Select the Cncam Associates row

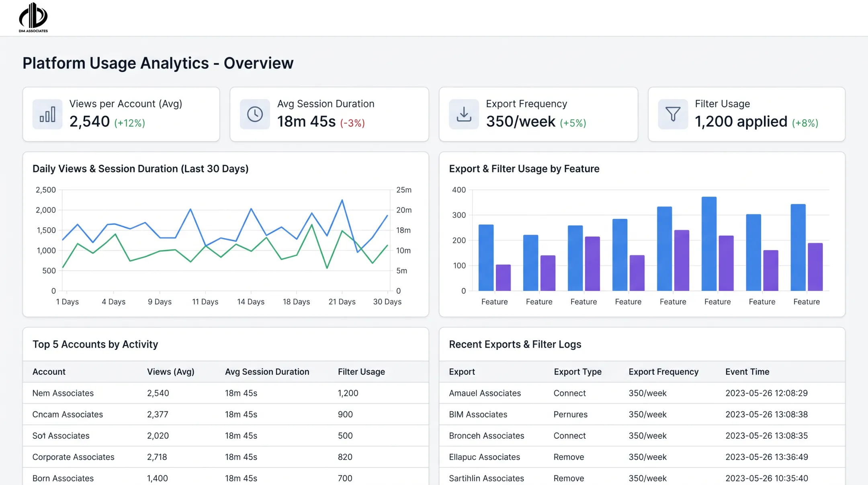point(225,414)
